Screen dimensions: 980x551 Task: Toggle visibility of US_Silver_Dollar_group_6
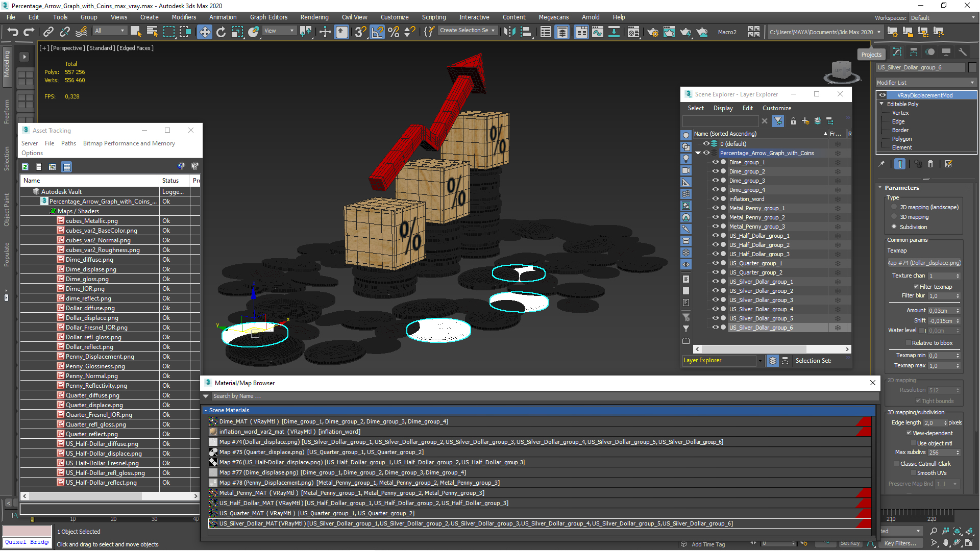[x=715, y=328]
